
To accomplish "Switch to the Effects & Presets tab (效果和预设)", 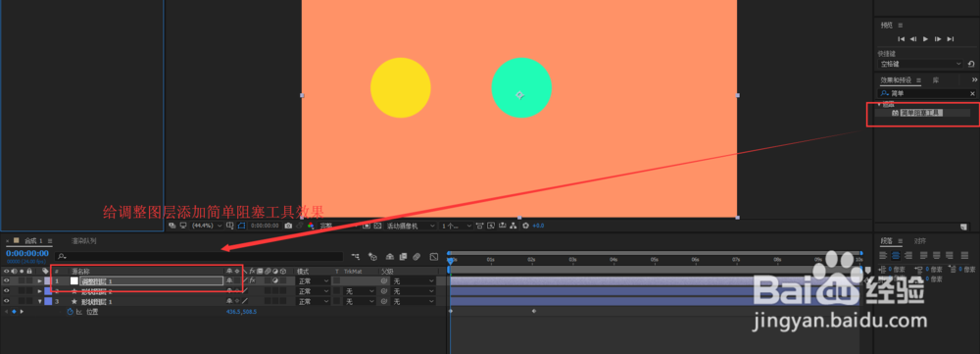I will (896, 80).
